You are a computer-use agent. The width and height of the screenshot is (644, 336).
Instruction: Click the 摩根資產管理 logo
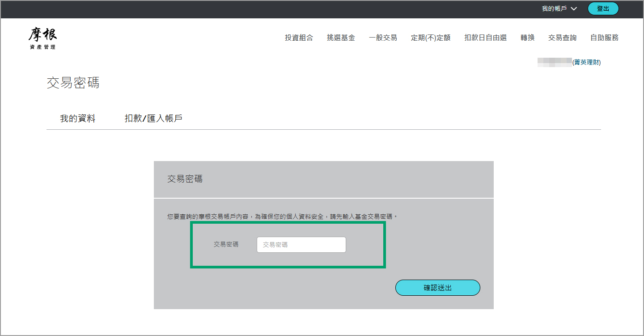[x=43, y=38]
